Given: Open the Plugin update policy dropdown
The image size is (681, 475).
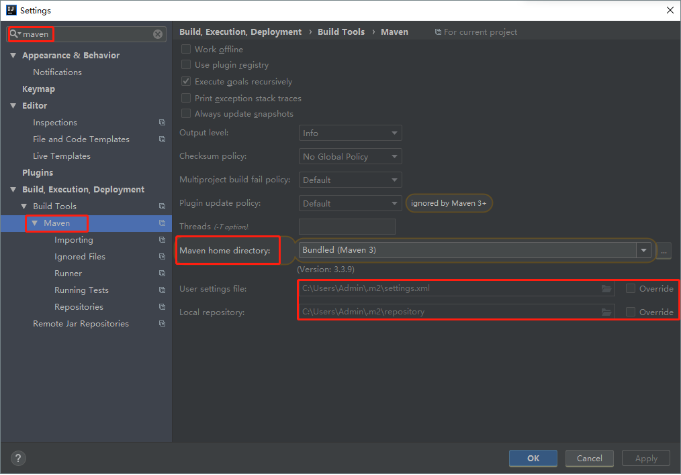Looking at the screenshot, I should [350, 203].
